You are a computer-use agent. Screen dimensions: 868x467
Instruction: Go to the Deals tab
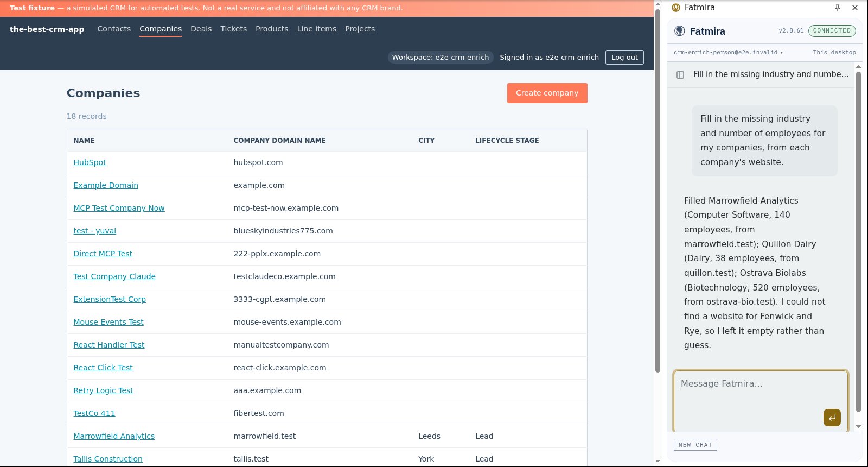tap(201, 29)
